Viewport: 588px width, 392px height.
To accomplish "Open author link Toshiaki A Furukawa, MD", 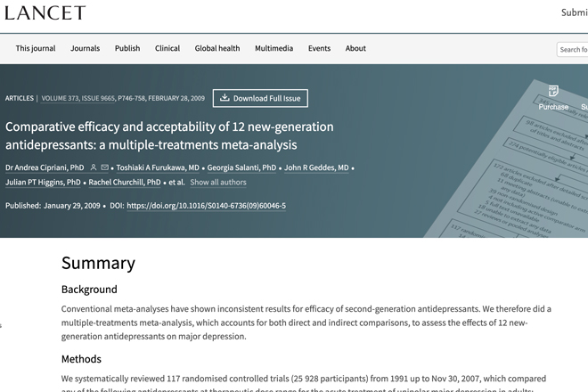I will (158, 167).
